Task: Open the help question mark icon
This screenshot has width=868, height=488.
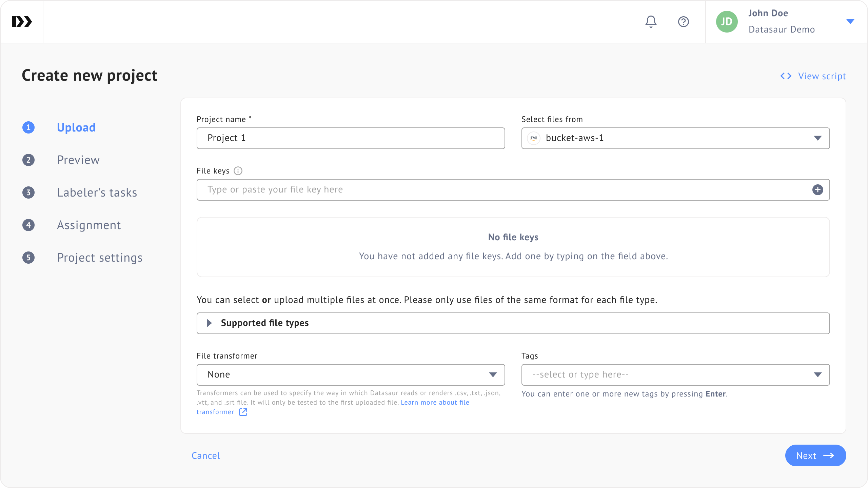Action: coord(683,22)
